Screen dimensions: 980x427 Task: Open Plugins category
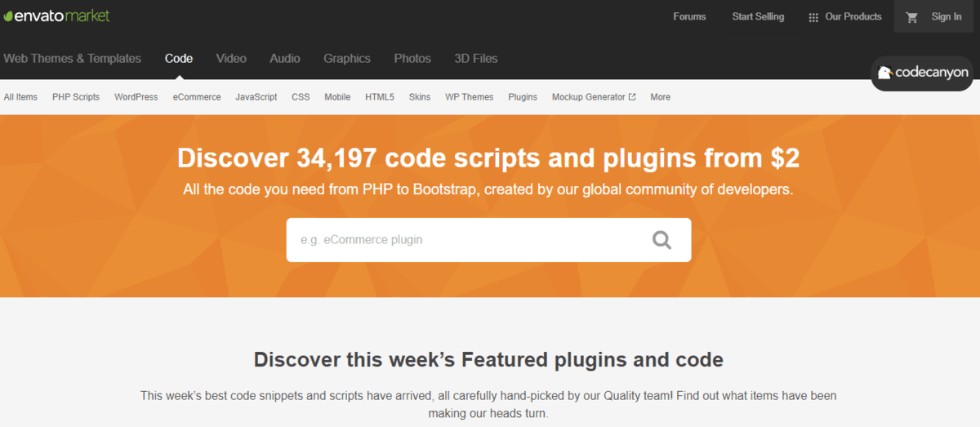[523, 96]
